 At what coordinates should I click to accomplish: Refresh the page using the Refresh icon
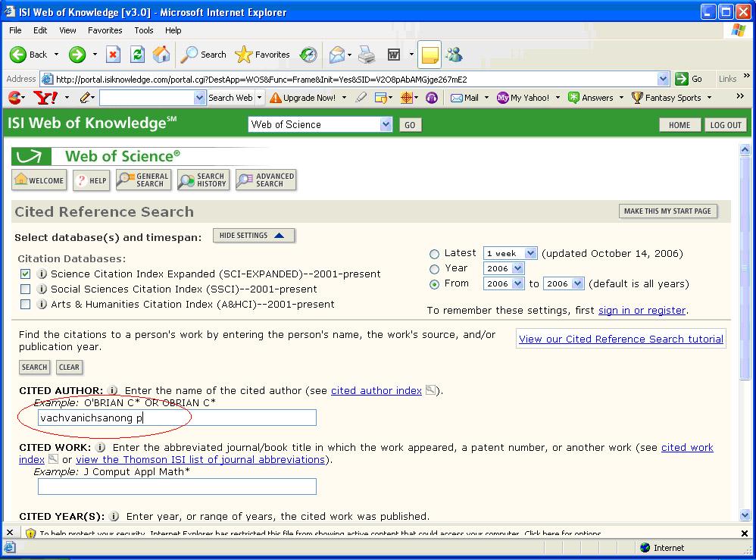pos(137,55)
